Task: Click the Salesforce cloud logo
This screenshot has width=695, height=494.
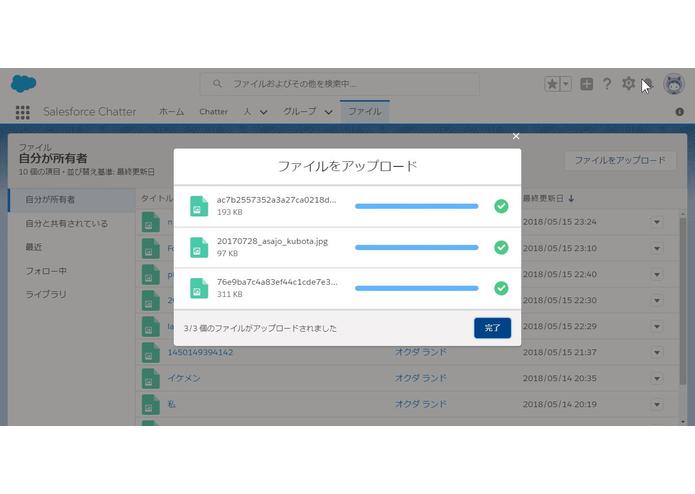Action: (23, 83)
